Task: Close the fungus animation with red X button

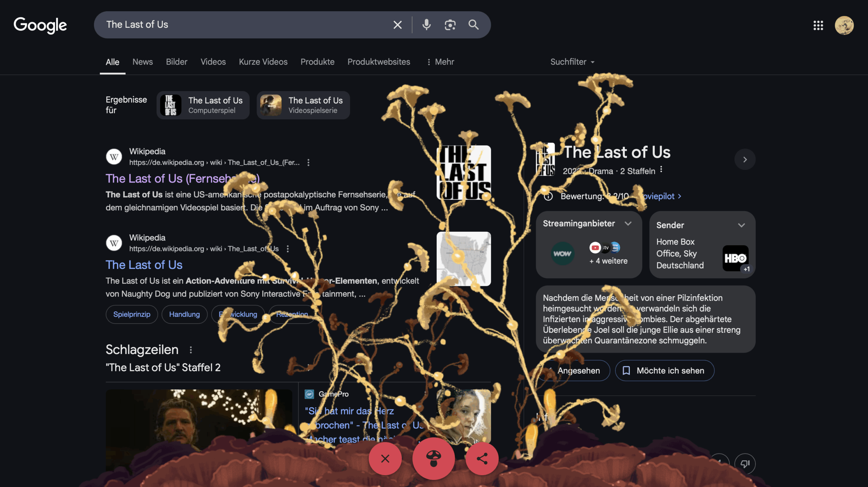Action: (385, 459)
